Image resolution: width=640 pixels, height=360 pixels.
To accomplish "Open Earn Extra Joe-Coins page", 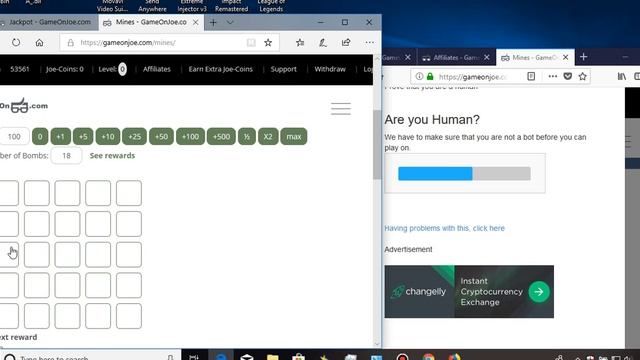I will pos(220,69).
